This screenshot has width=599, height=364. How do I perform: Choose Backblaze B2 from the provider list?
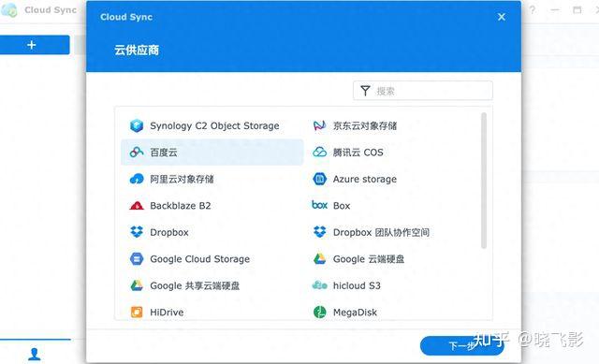181,206
